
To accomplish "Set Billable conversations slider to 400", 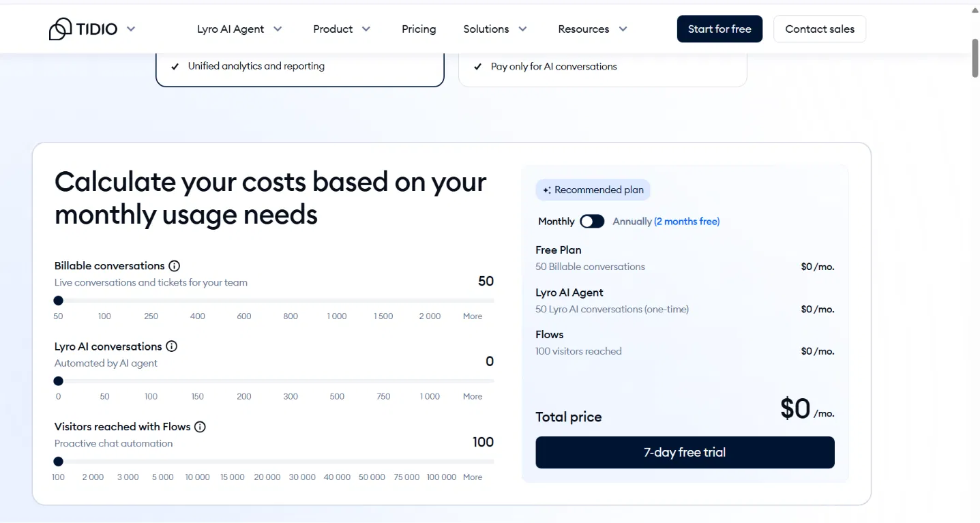I will click(198, 316).
